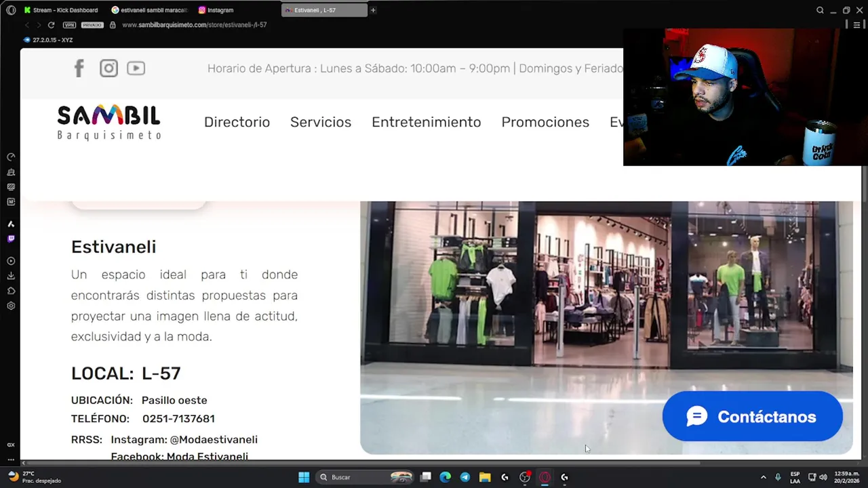Screen dimensions: 868x488
Task: Go forward with the browser forward arrow
Action: pyautogui.click(x=39, y=25)
